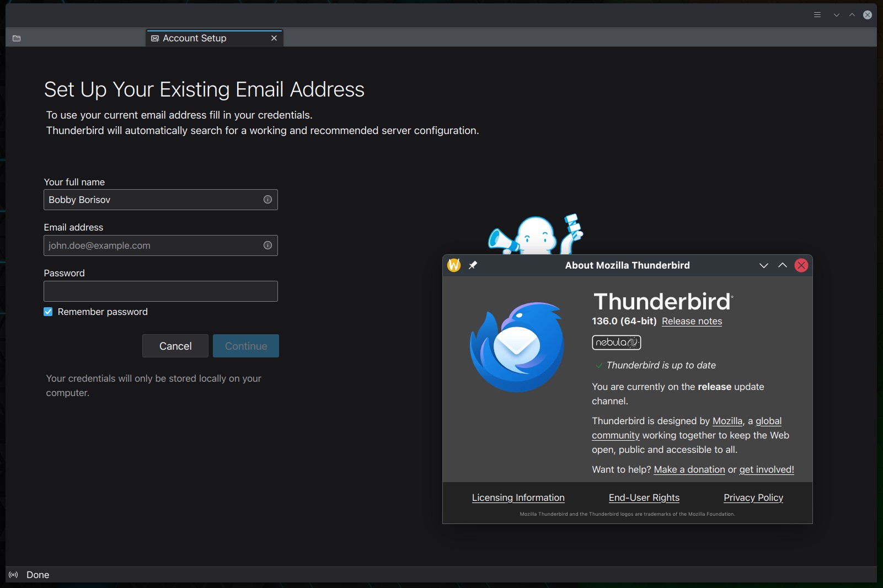
Task: Click the info icon in the email address field
Action: tap(267, 245)
